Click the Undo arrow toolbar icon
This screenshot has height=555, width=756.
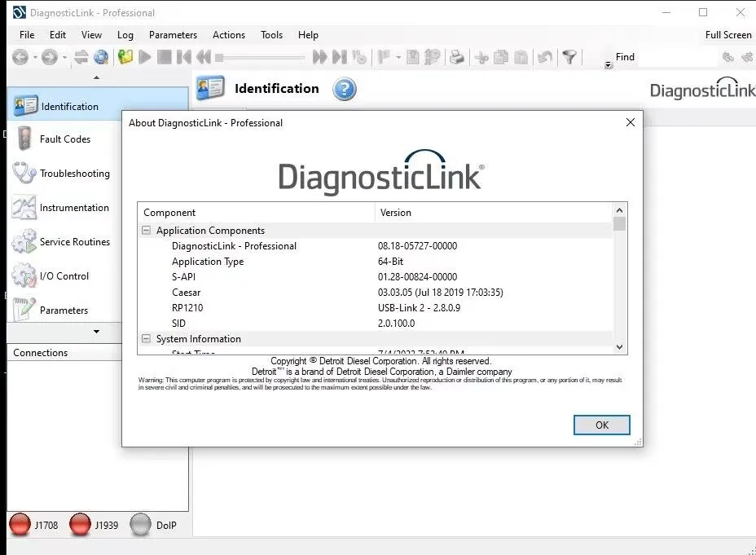click(x=545, y=57)
